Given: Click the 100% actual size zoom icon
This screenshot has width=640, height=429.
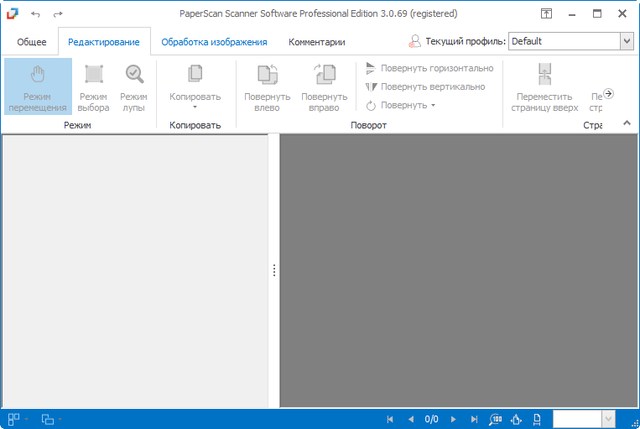Looking at the screenshot, I should [497, 419].
